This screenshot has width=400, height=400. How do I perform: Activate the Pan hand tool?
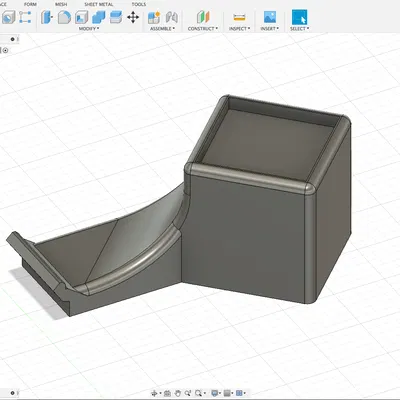178,393
